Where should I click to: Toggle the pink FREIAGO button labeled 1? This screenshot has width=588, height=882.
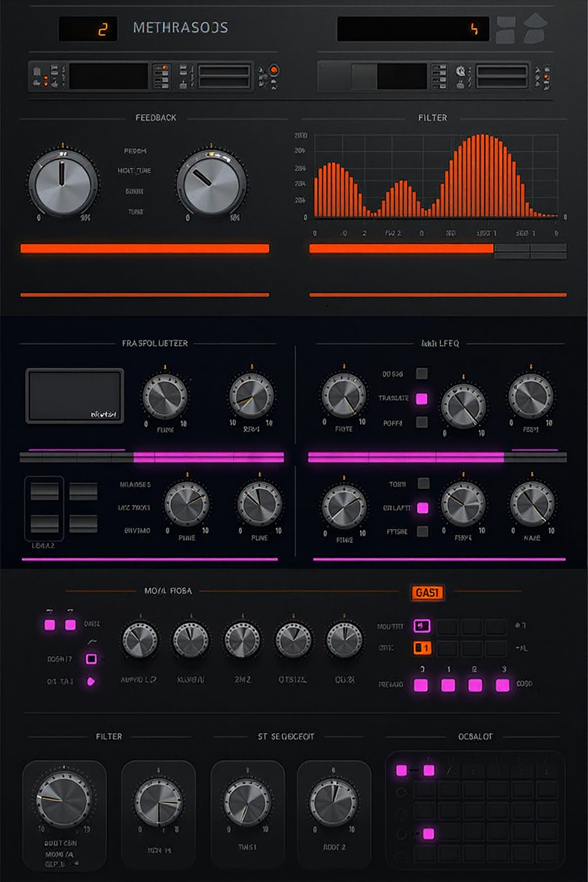448,685
